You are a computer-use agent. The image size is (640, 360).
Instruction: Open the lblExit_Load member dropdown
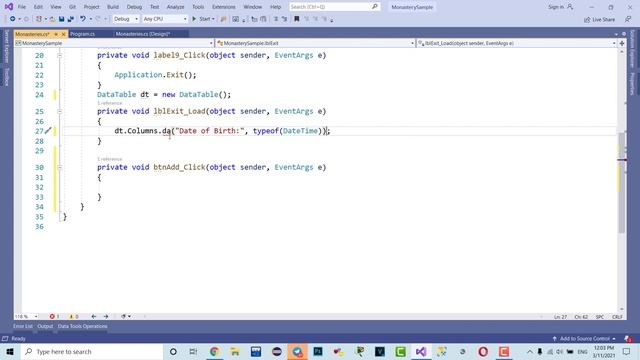(516, 43)
